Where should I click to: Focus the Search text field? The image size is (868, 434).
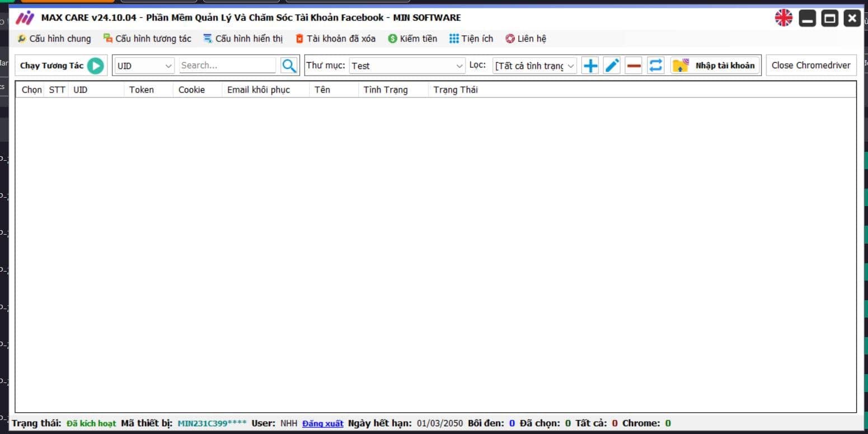(228, 66)
